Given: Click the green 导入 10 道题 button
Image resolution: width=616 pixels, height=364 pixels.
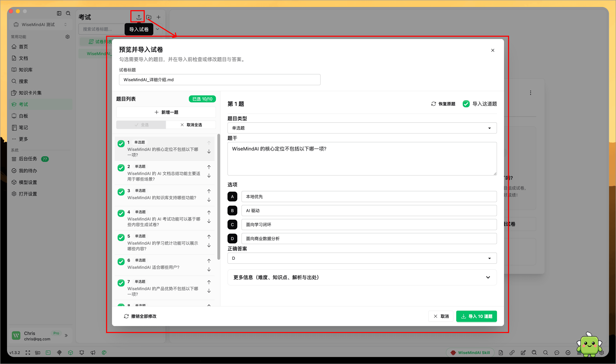Looking at the screenshot, I should pyautogui.click(x=477, y=316).
